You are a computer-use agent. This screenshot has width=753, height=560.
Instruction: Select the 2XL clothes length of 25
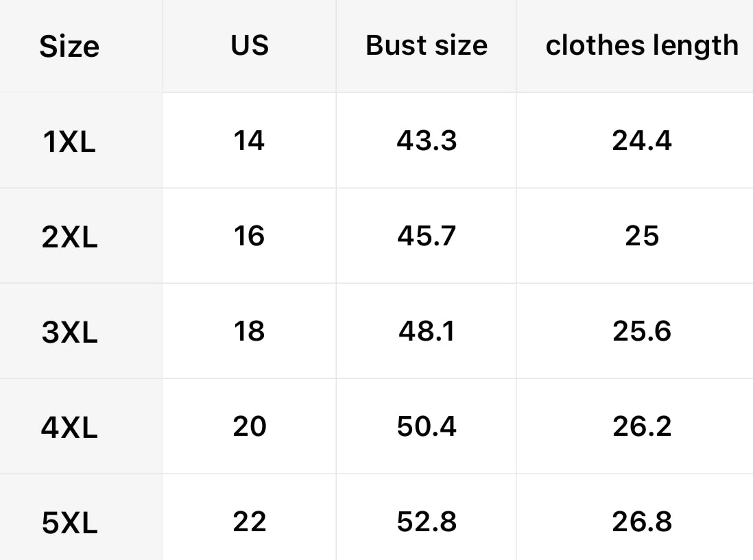click(x=642, y=236)
